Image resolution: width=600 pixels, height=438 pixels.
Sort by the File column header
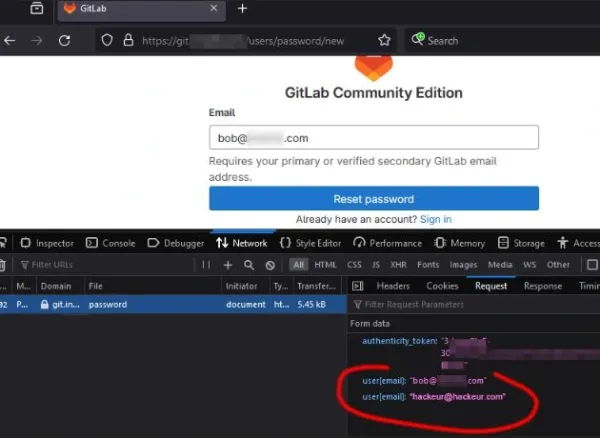pos(153,286)
